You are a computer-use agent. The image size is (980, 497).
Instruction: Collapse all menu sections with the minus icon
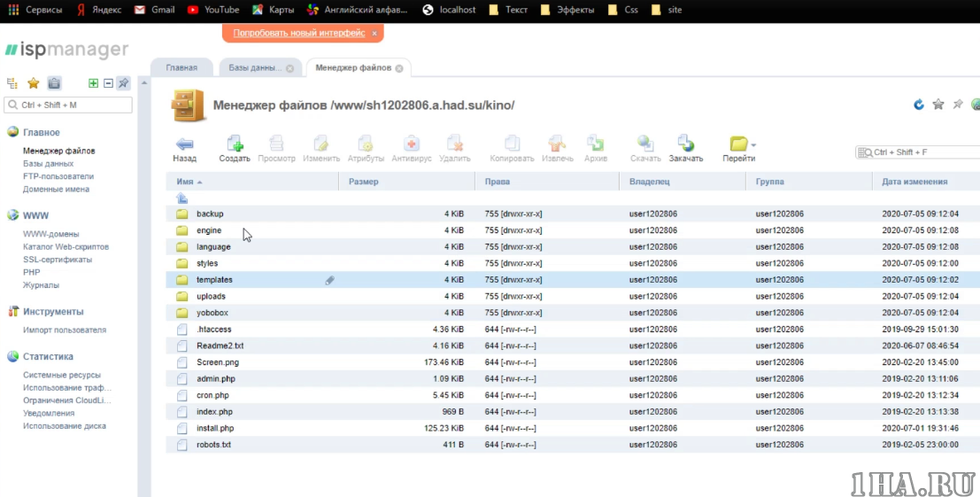pos(108,83)
